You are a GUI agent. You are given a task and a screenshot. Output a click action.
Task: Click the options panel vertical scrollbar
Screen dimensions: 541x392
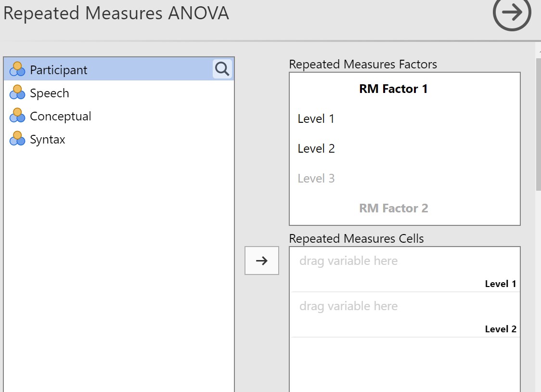coord(538,124)
